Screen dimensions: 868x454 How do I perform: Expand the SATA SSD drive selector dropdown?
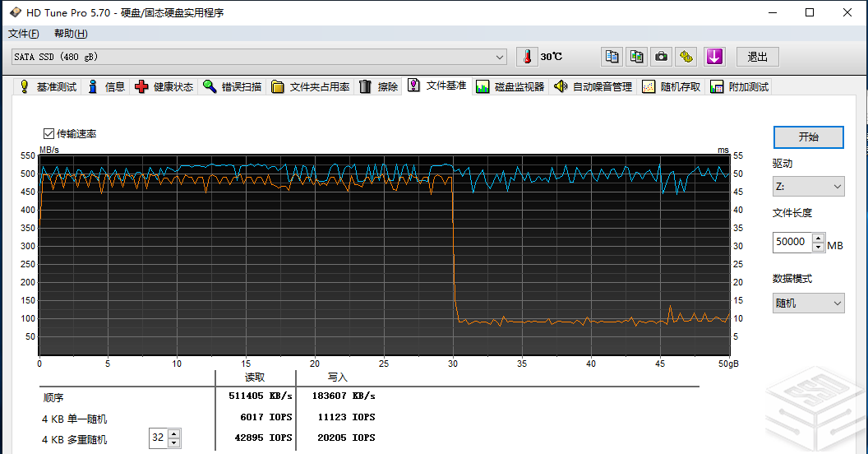point(500,57)
